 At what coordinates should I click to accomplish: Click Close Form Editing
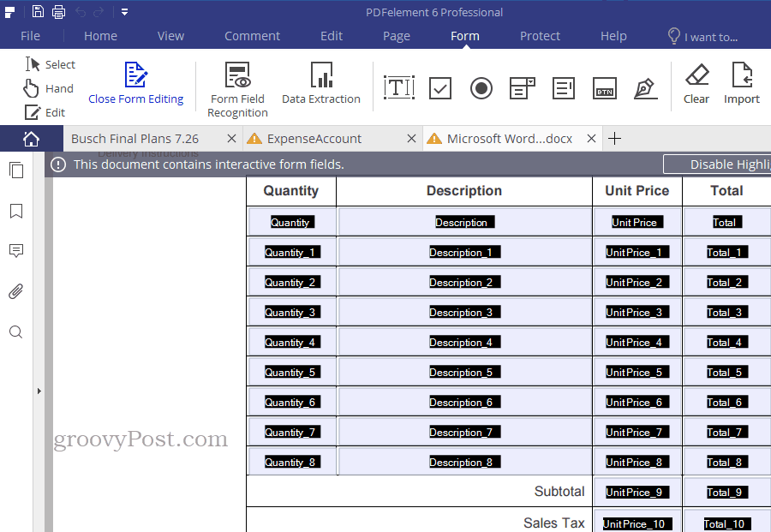135,83
